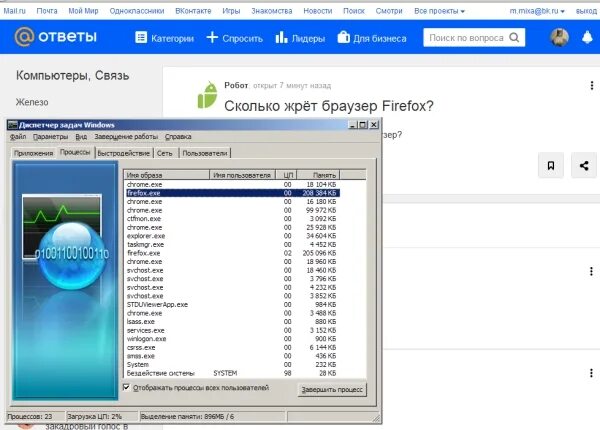The width and height of the screenshot is (600, 430).
Task: Click author name Робот
Action: (236, 85)
